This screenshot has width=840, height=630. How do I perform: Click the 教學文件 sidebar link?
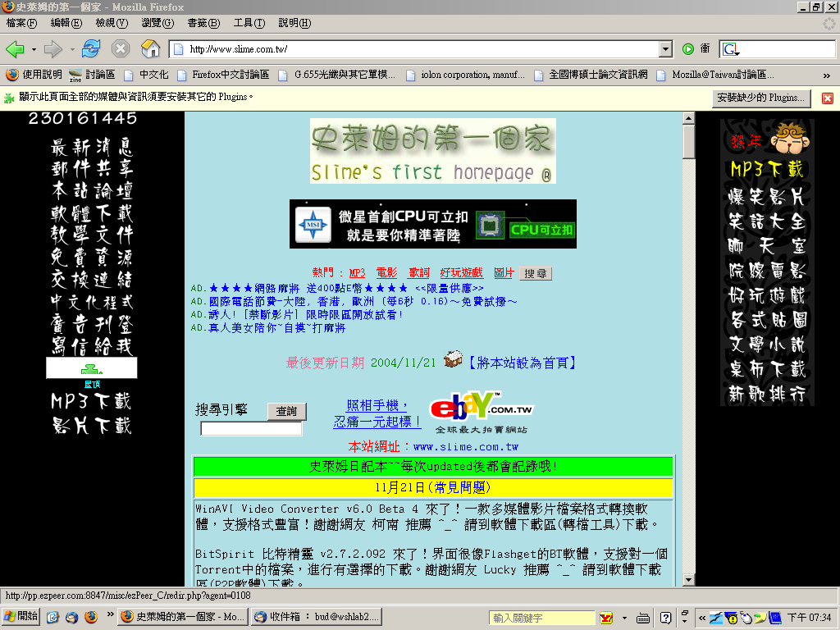pos(92,235)
